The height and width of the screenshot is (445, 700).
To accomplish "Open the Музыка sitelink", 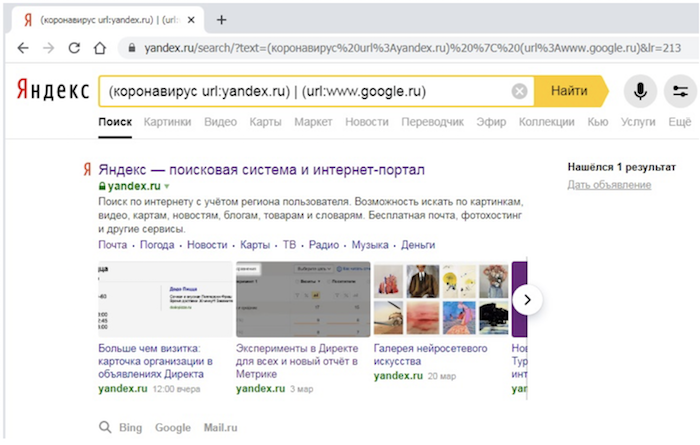I will click(x=370, y=245).
